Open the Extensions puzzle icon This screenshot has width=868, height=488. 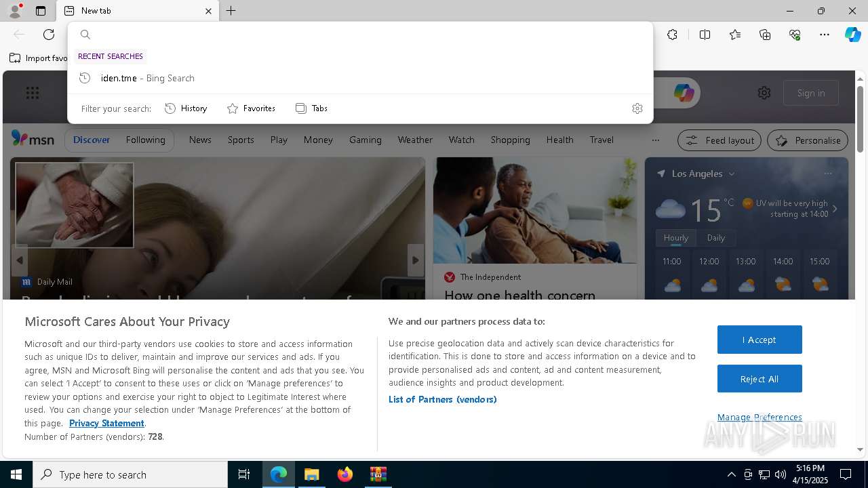point(672,35)
